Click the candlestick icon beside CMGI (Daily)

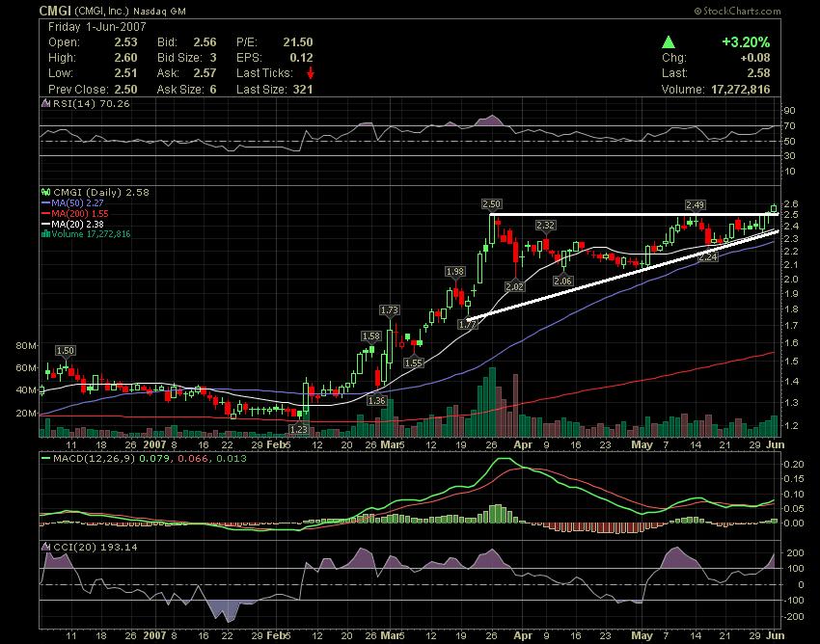tap(46, 193)
